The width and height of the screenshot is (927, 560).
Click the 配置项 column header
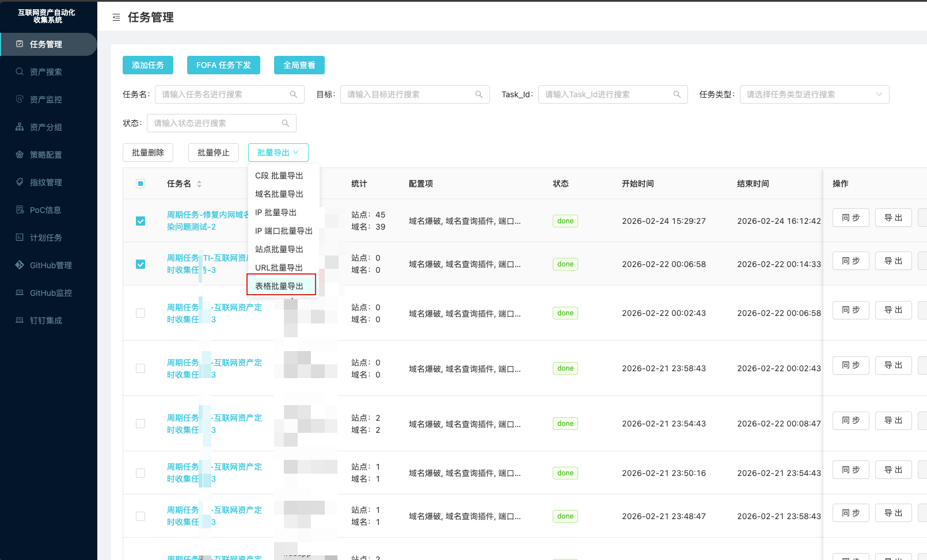(x=421, y=184)
